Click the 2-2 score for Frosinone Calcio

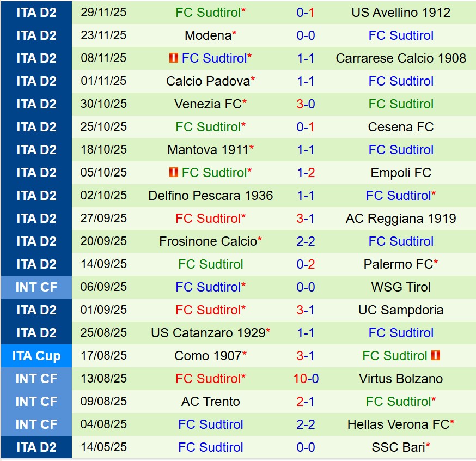(x=306, y=241)
